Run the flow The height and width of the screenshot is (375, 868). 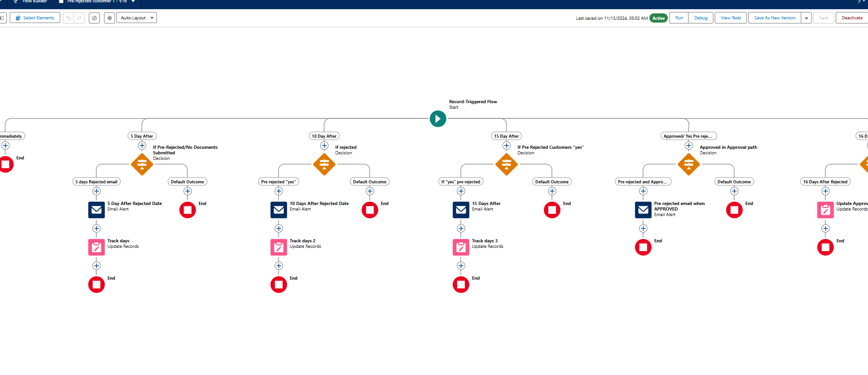(x=679, y=18)
